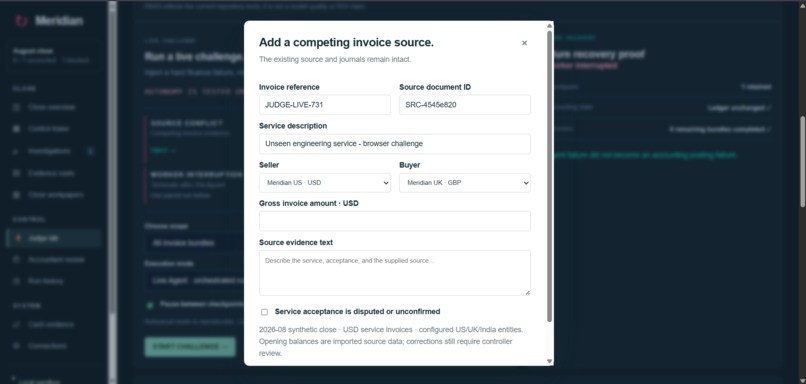Click the Close workpapers sidebar icon

coord(17,195)
